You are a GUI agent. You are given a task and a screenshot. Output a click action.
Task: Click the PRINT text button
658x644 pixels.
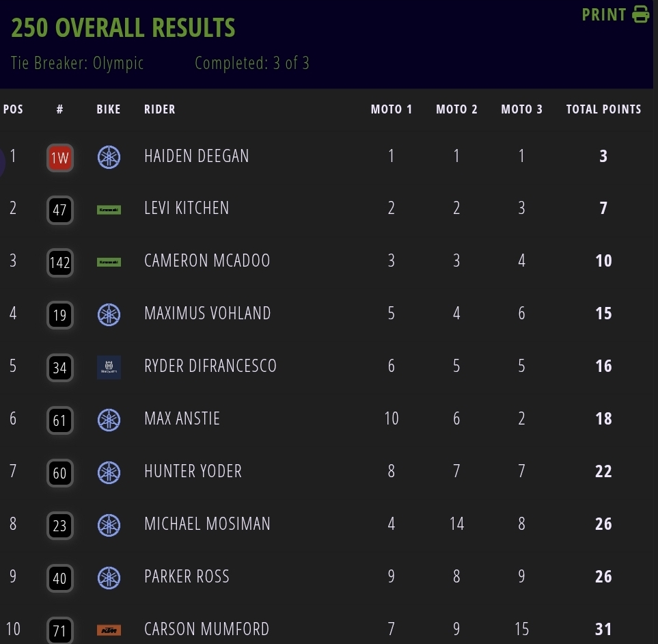tap(604, 15)
